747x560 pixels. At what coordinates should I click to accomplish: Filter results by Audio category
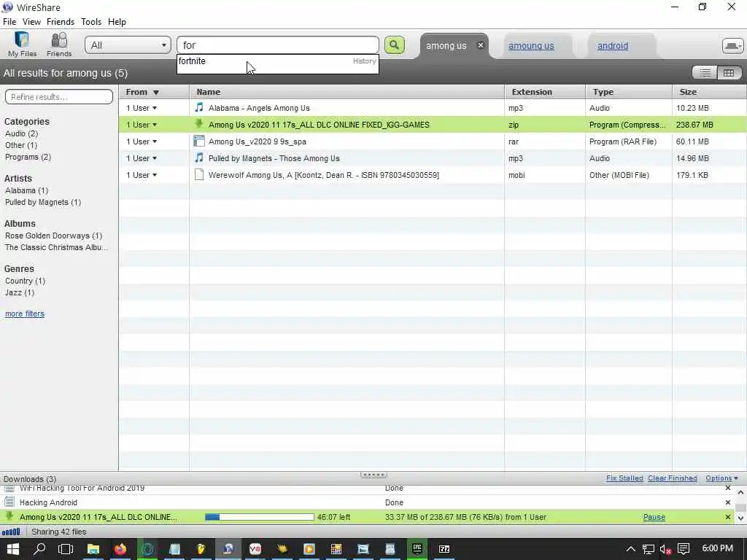(x=21, y=133)
